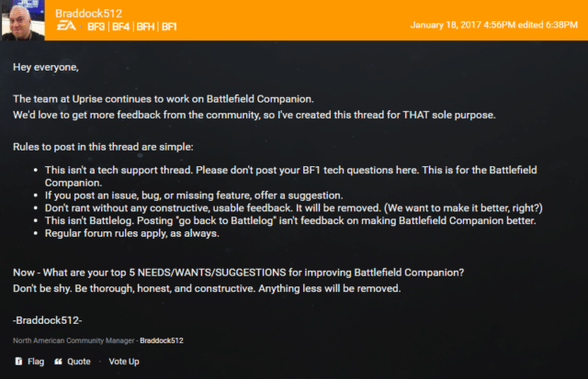Click the Flag document icon
The height and width of the screenshot is (379, 588).
tap(18, 362)
